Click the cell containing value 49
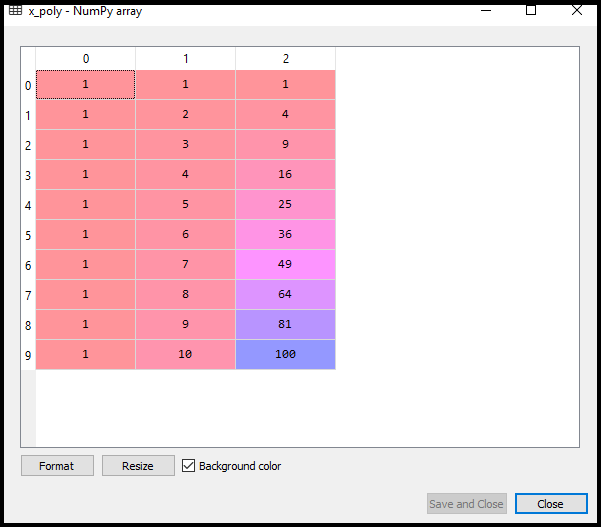The width and height of the screenshot is (601, 527). pyautogui.click(x=285, y=265)
